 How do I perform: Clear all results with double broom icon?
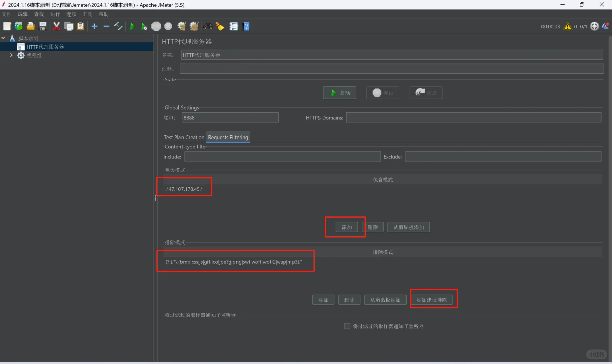click(x=194, y=26)
